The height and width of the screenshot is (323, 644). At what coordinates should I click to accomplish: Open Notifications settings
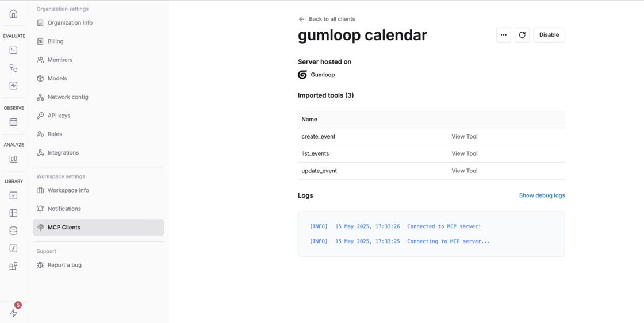98,209
